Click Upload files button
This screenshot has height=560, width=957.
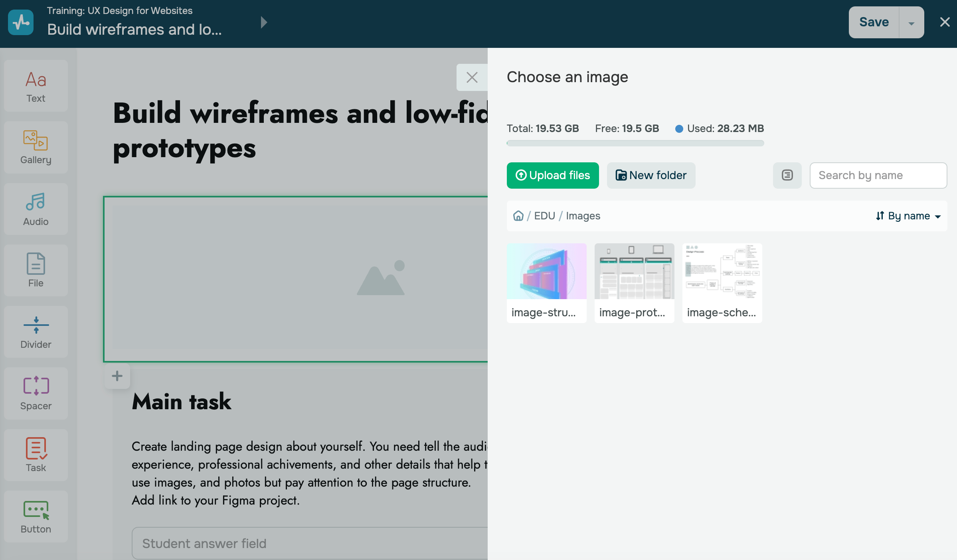(552, 175)
